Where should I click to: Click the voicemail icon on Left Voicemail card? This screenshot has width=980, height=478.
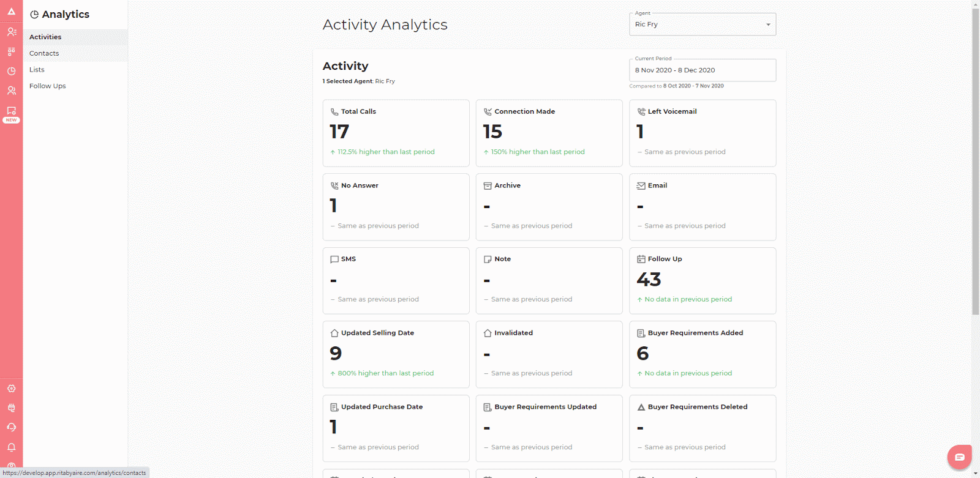(x=641, y=112)
